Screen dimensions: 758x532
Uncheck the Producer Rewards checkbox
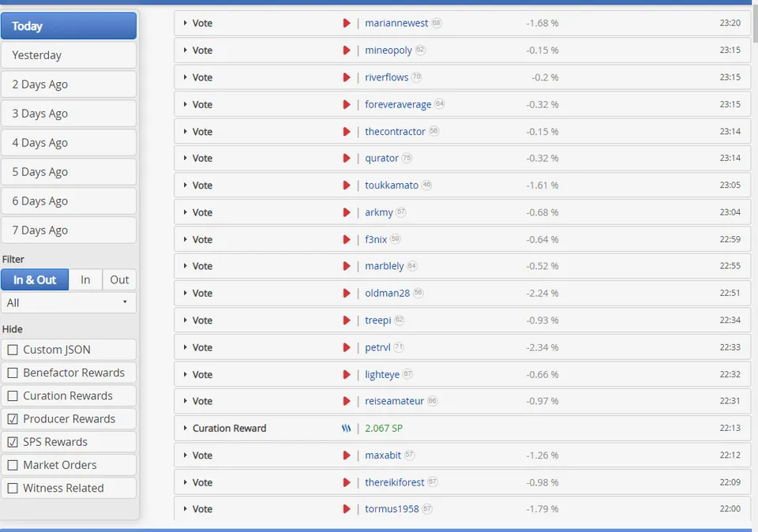pyautogui.click(x=13, y=419)
